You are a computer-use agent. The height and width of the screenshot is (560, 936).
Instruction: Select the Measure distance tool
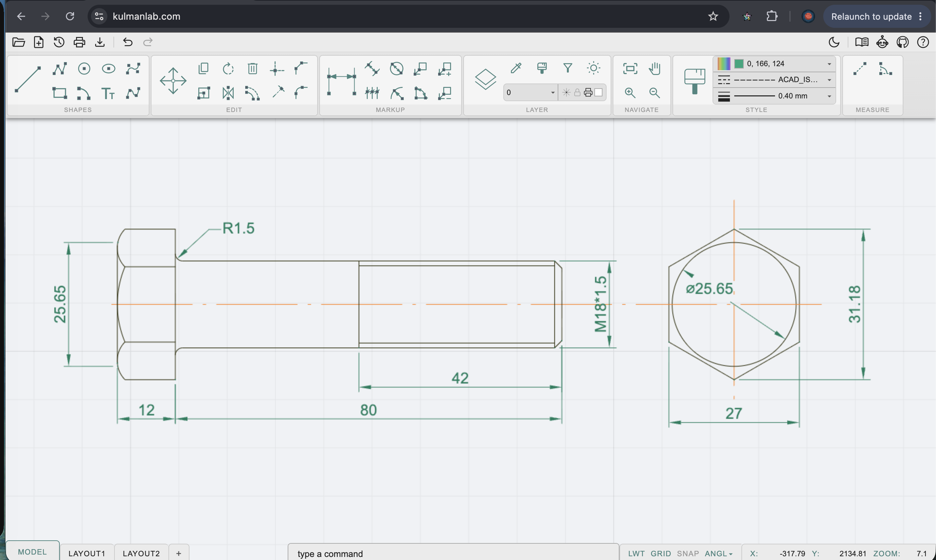pyautogui.click(x=860, y=69)
